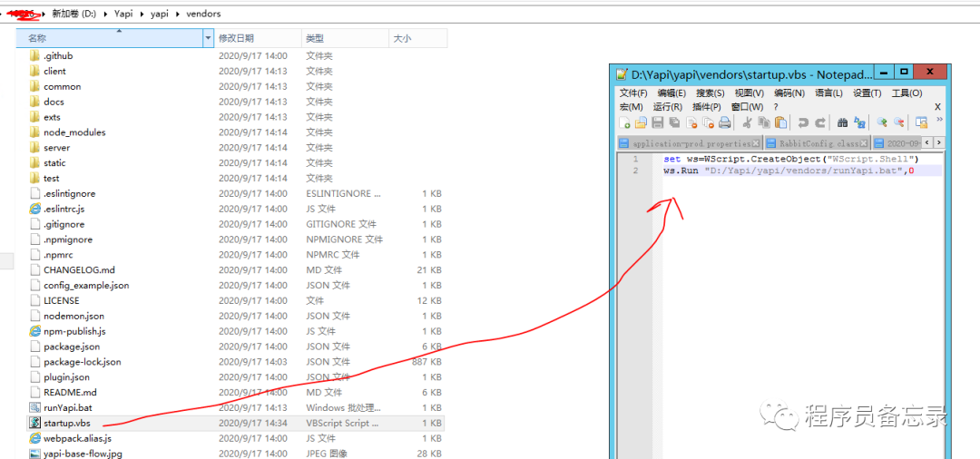Click the Zoom In magnifier icon
Viewport: 980px width, 459px height.
click(882, 122)
